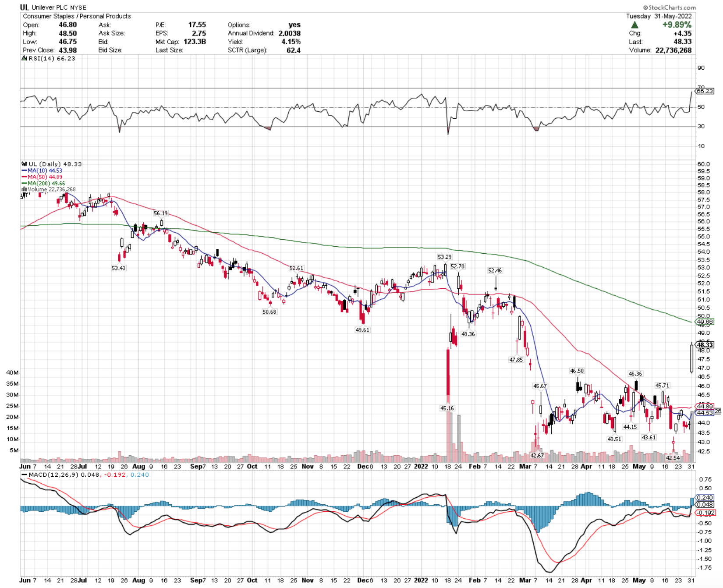Click the 45.71 price annotation

click(x=662, y=386)
